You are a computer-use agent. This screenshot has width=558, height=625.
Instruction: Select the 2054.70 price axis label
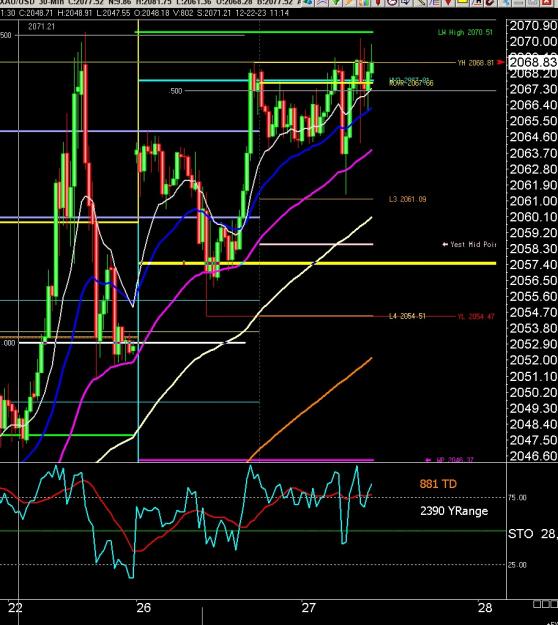coord(533,312)
